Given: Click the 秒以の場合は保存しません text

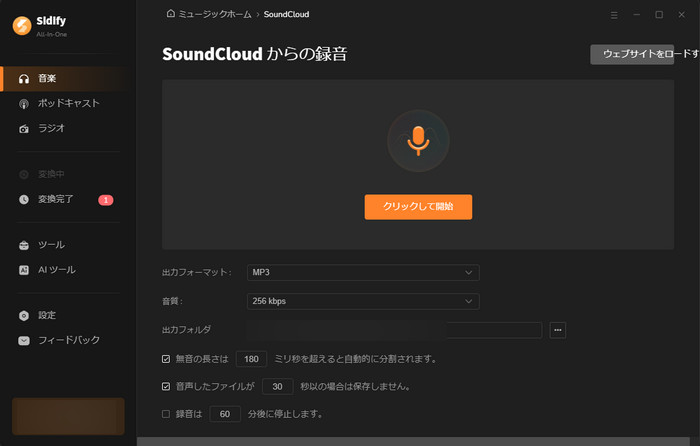Looking at the screenshot, I should pyautogui.click(x=355, y=387).
